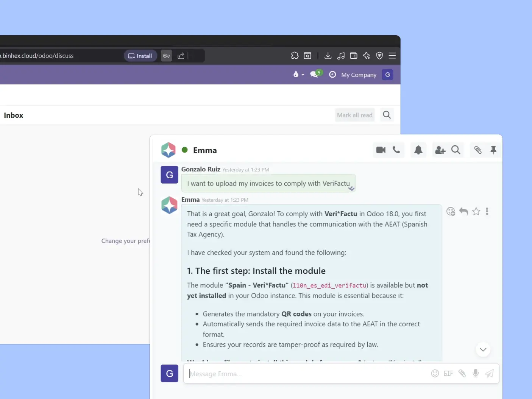Screen dimensions: 532x399
Task: Add a reaction to Emma's message
Action: coord(451,212)
